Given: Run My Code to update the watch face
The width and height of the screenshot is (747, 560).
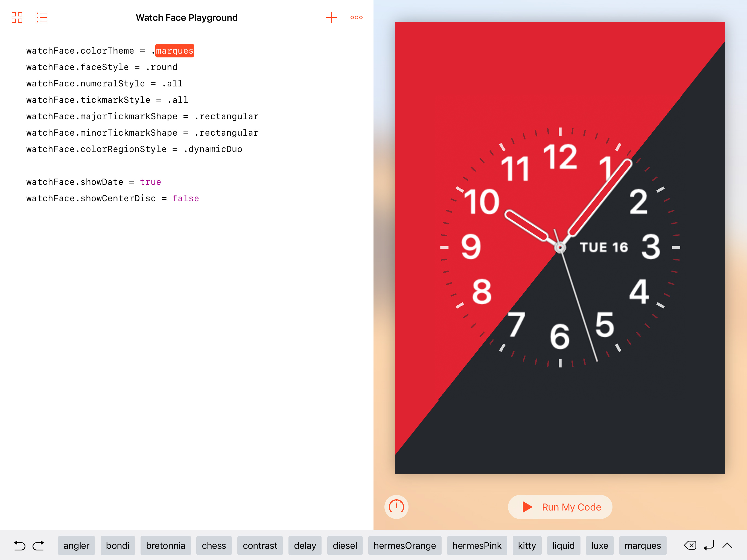Looking at the screenshot, I should [560, 507].
